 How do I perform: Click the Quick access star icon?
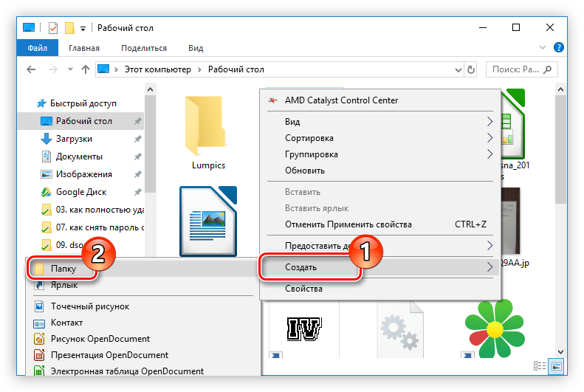(41, 103)
